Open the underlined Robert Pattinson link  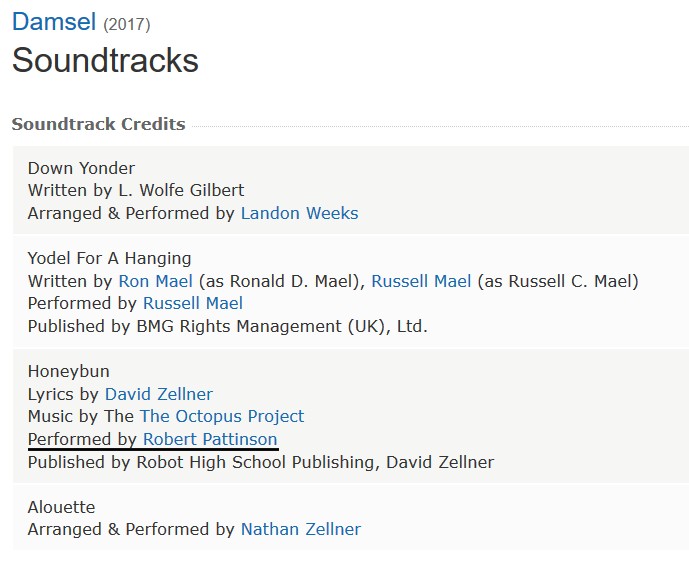click(x=210, y=439)
